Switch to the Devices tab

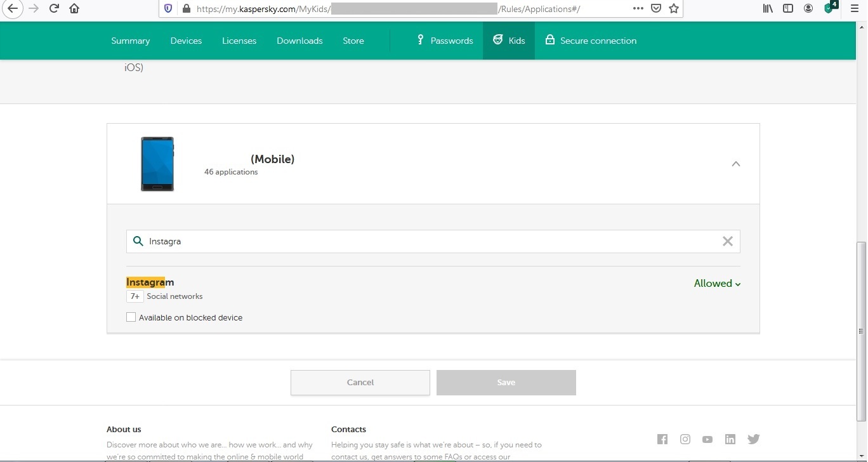(x=186, y=41)
